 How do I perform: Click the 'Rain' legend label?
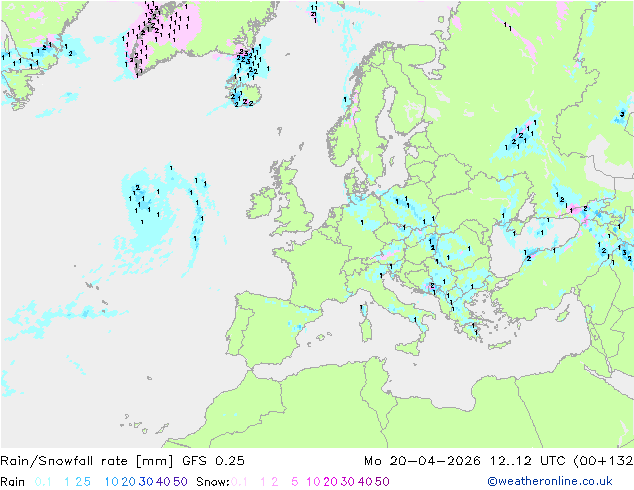point(12,482)
